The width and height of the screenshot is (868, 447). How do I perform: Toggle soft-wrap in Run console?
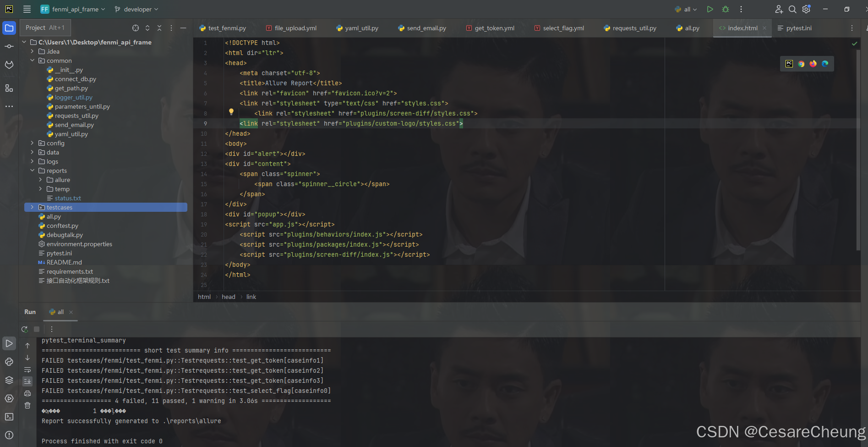(27, 370)
